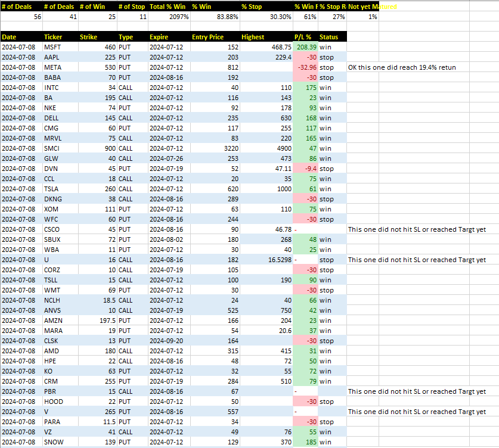Select the SNOW ticker cell
The height and width of the screenshot is (448, 499).
60,442
